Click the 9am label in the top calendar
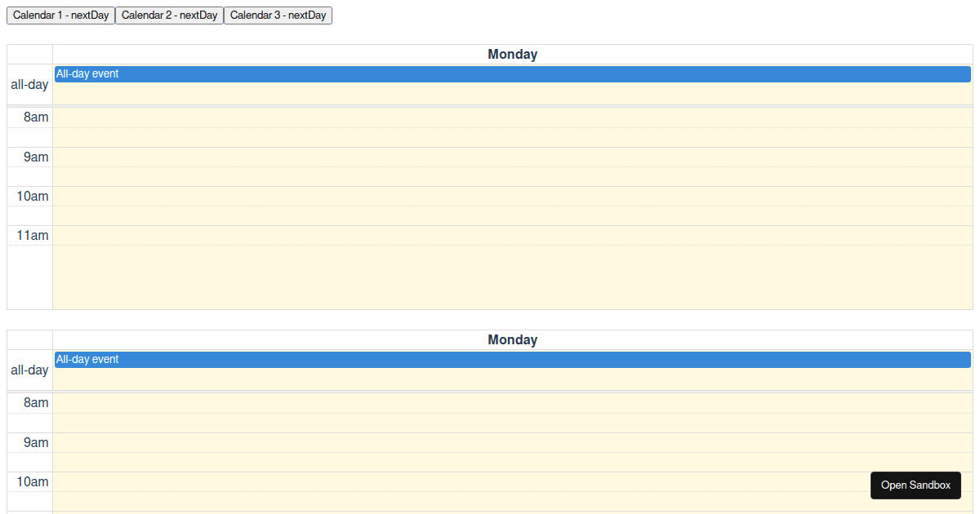980x514 pixels. point(36,157)
